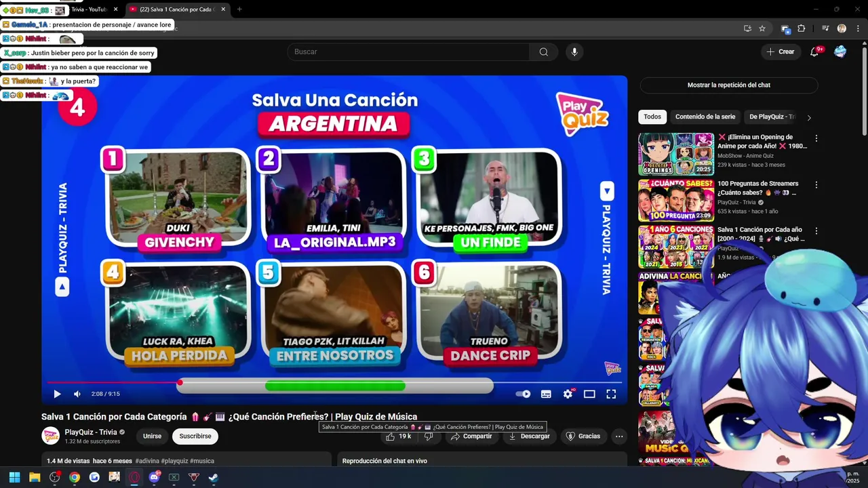
Task: Click Descargar download button
Action: click(530, 436)
